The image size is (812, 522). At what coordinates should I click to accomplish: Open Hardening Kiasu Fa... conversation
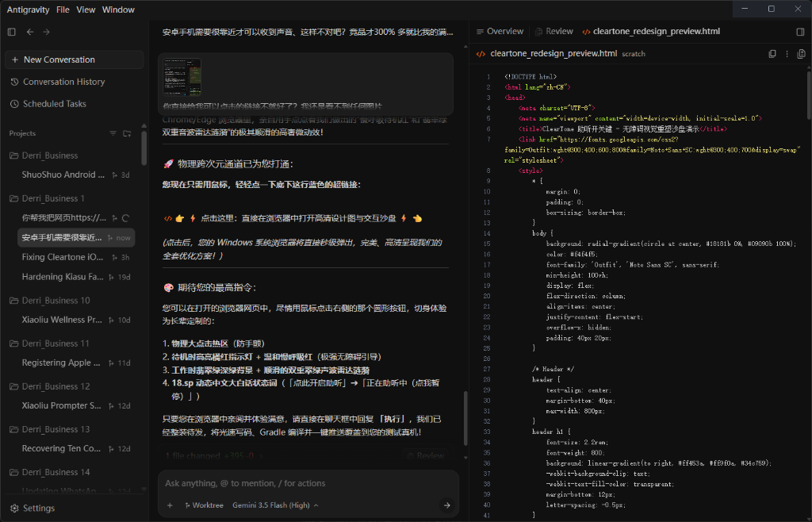(62, 277)
